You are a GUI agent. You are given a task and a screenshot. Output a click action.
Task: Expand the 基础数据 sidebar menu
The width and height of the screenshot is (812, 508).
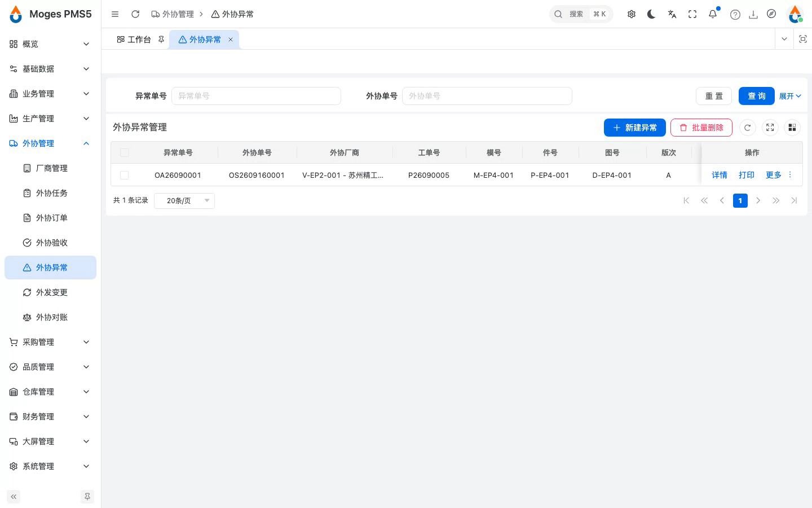[x=50, y=69]
